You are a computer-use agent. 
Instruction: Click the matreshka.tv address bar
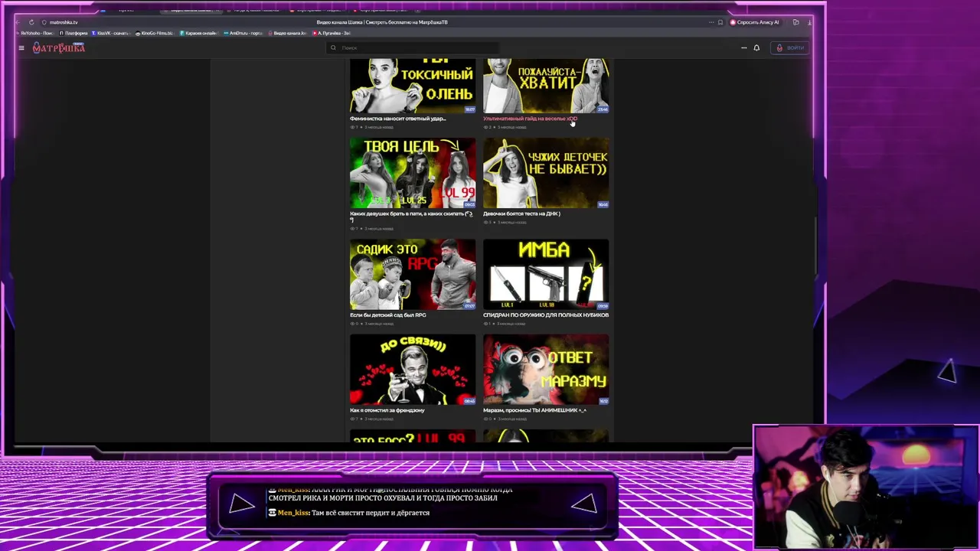64,22
